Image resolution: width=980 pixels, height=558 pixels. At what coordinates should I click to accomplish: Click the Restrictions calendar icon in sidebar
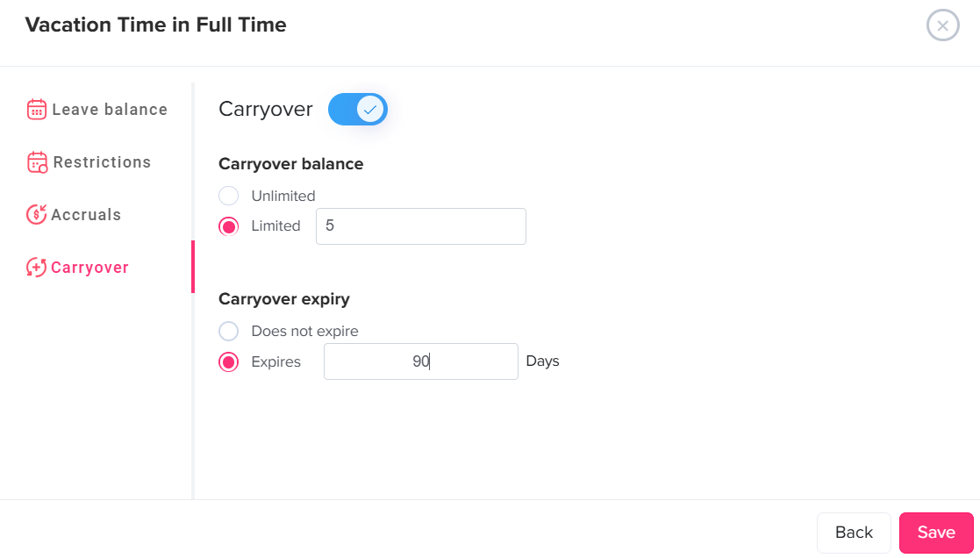tap(36, 161)
